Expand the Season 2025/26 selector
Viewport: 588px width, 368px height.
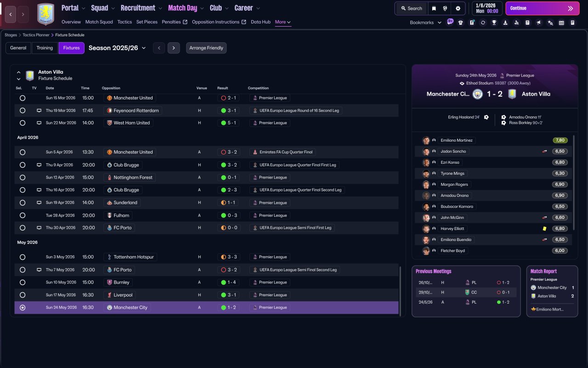coord(117,48)
